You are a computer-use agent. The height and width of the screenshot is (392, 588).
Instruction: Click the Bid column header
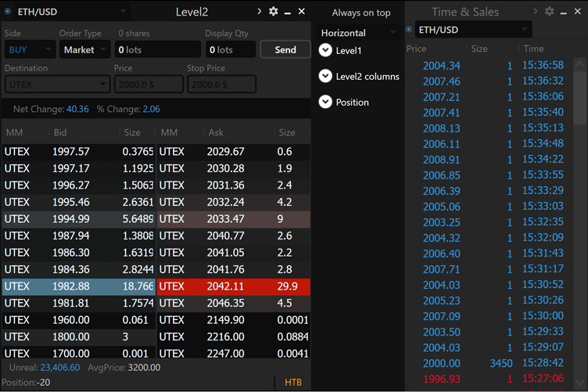(x=60, y=133)
